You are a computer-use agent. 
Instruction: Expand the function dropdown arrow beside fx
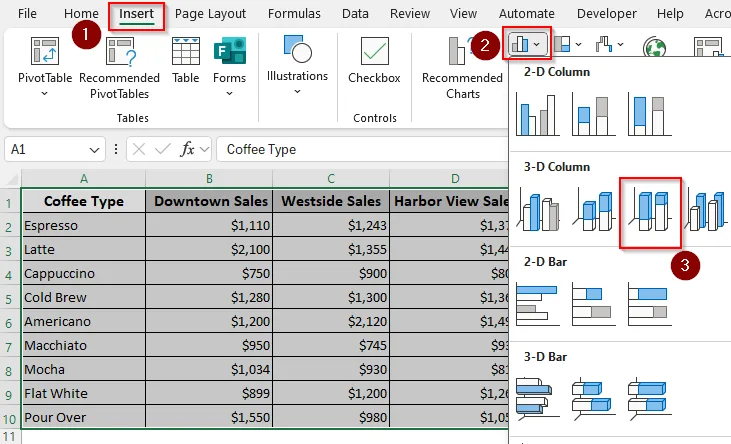(x=204, y=150)
